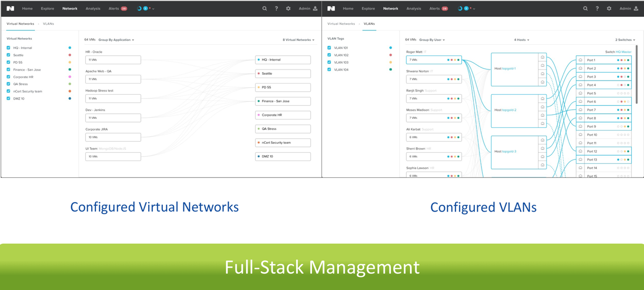Viewport: 644px width, 290px height.
Task: Click the activity status indicator in the left window
Action: point(139,8)
